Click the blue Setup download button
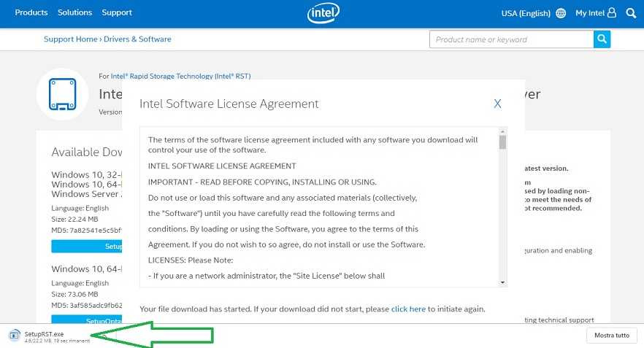The image size is (644, 348). pos(87,247)
